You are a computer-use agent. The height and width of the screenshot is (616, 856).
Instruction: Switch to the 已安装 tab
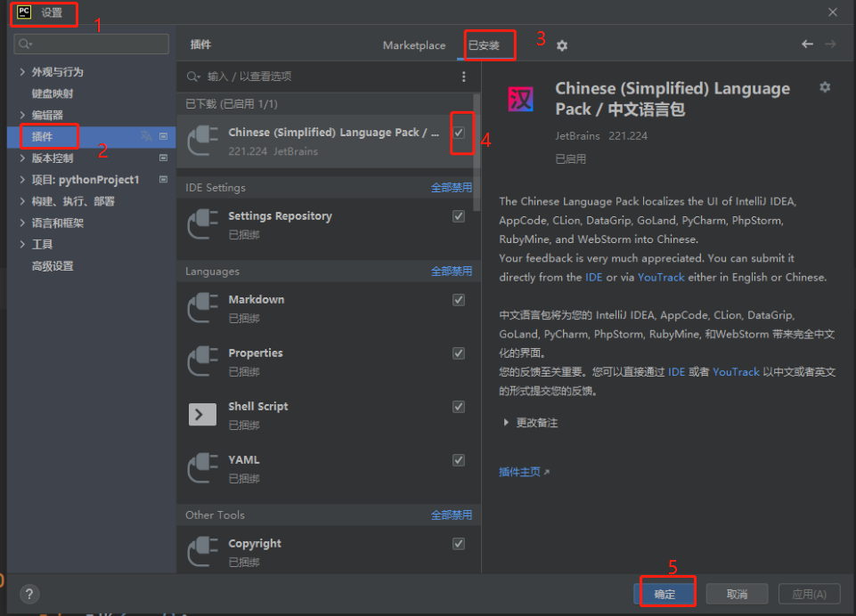tap(485, 45)
